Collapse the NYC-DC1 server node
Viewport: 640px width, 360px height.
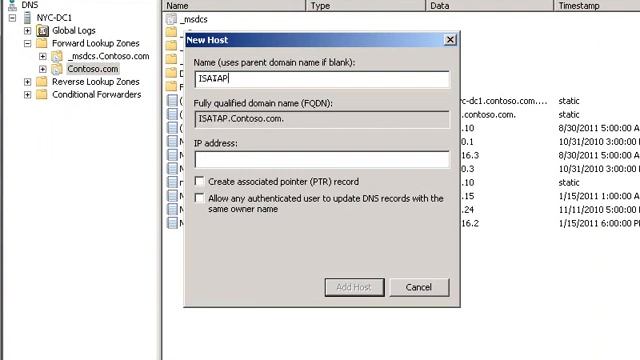pos(12,18)
